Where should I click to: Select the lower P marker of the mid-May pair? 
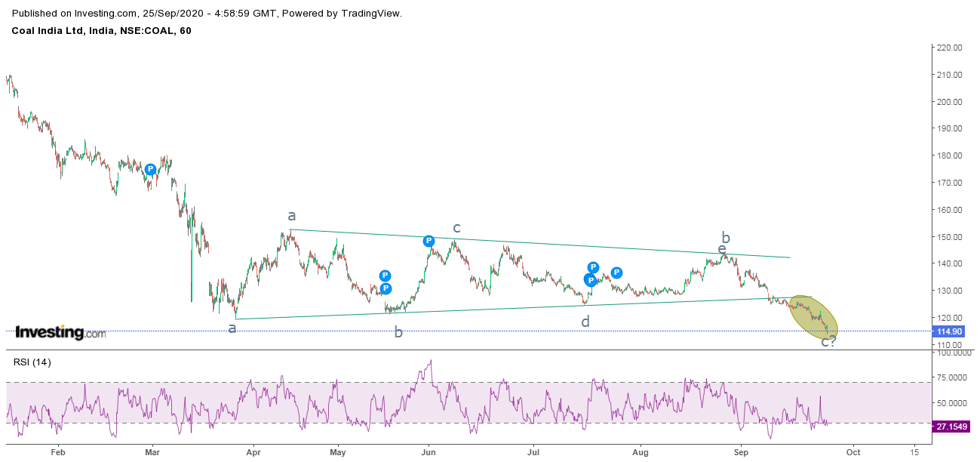[x=385, y=288]
